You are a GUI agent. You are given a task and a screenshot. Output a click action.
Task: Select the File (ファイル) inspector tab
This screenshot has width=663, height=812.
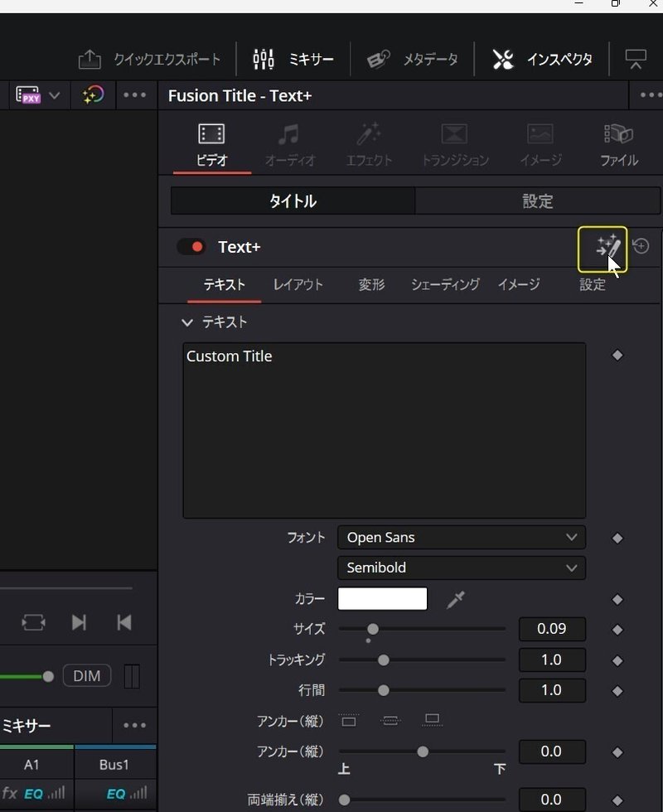[x=619, y=146]
